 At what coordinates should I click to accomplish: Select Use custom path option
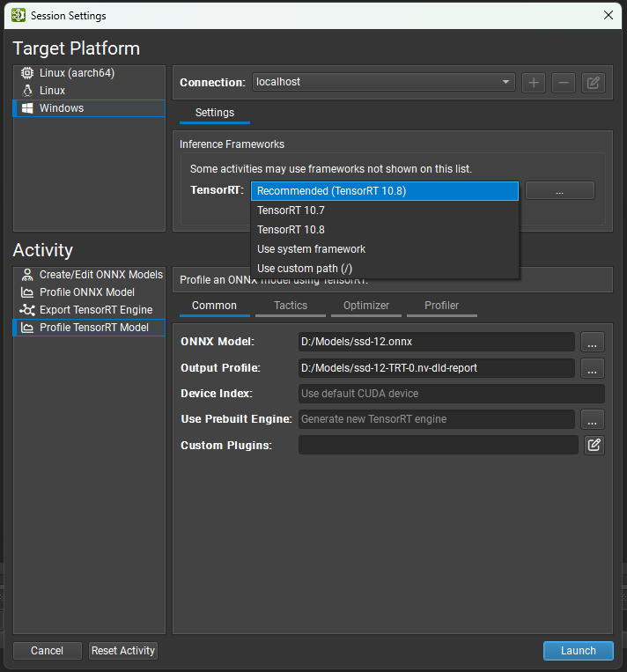(x=305, y=269)
